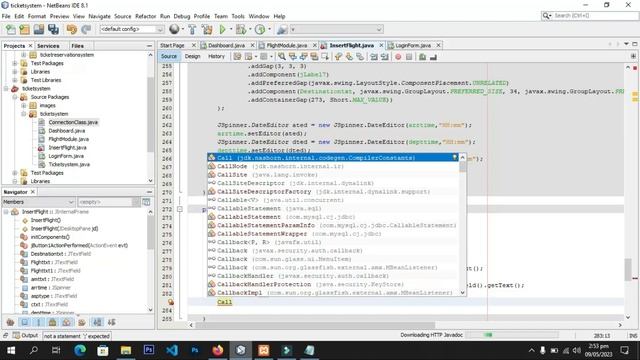This screenshot has width=640, height=360.
Task: Expand the Test Packages node under ticketreservationsystem
Action: tap(15, 63)
